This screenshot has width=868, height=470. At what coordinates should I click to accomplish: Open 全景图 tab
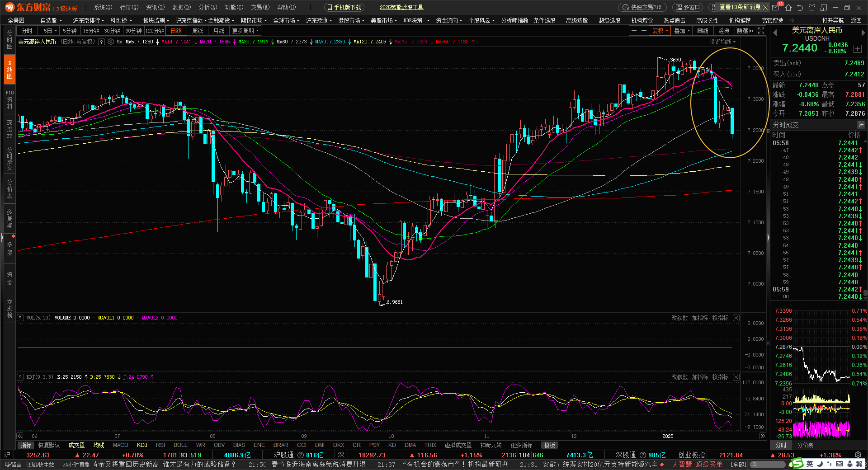16,20
